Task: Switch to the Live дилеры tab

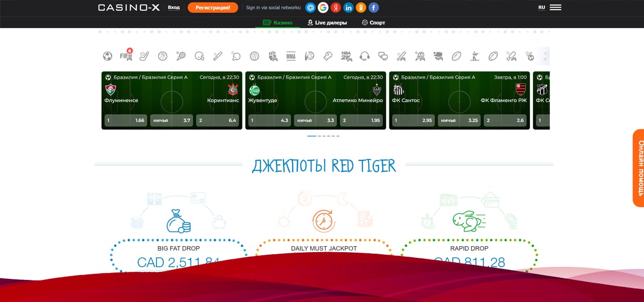Action: [x=327, y=23]
